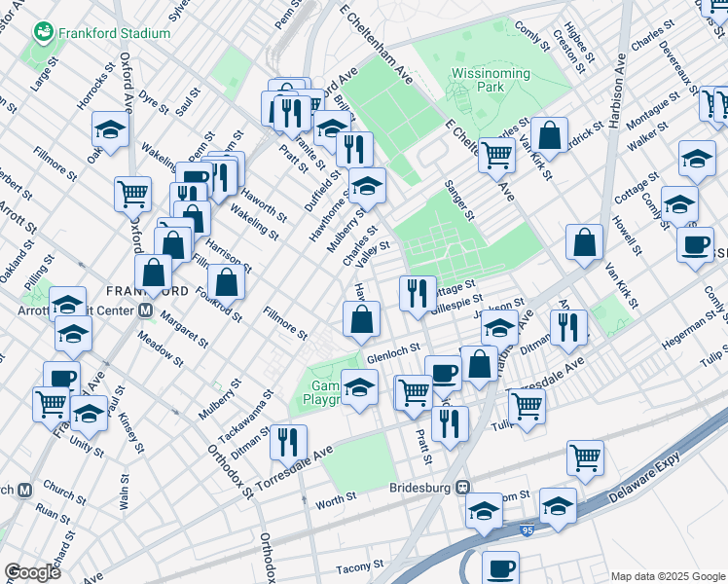Click shopping bag marker above Frankford label
This screenshot has height=584, width=728.
pos(154,276)
